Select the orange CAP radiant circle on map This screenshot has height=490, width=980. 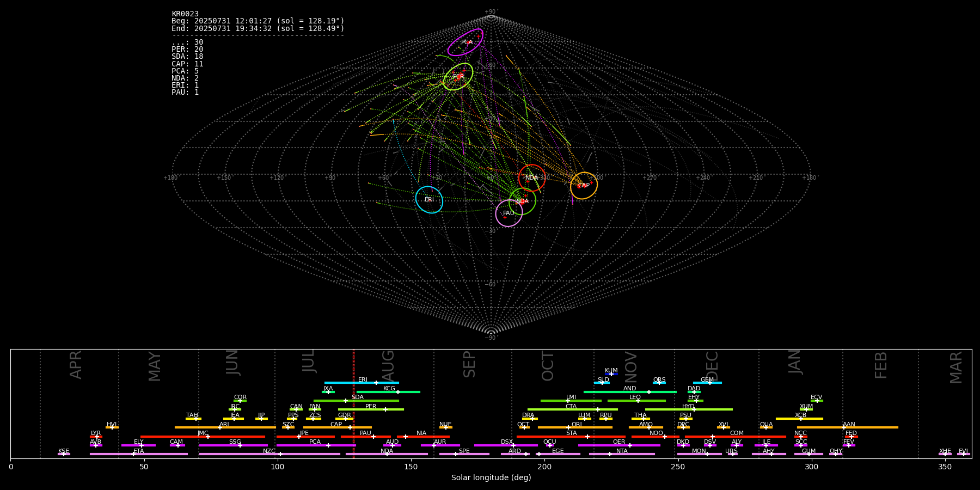584,186
